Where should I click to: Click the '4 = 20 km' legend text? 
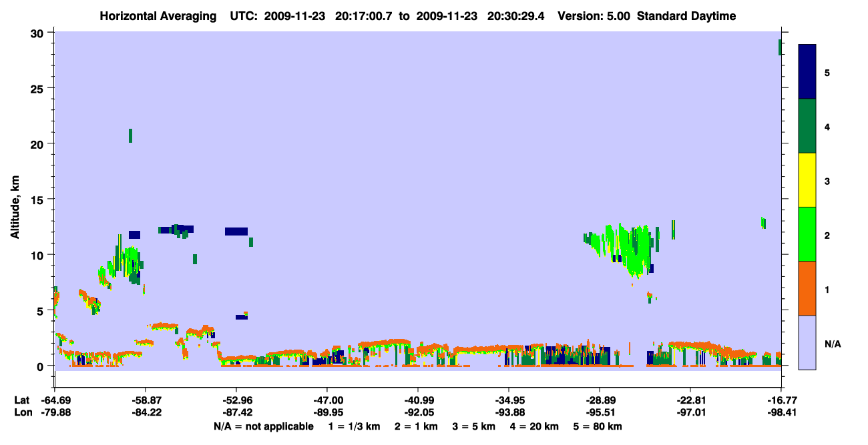[535, 426]
